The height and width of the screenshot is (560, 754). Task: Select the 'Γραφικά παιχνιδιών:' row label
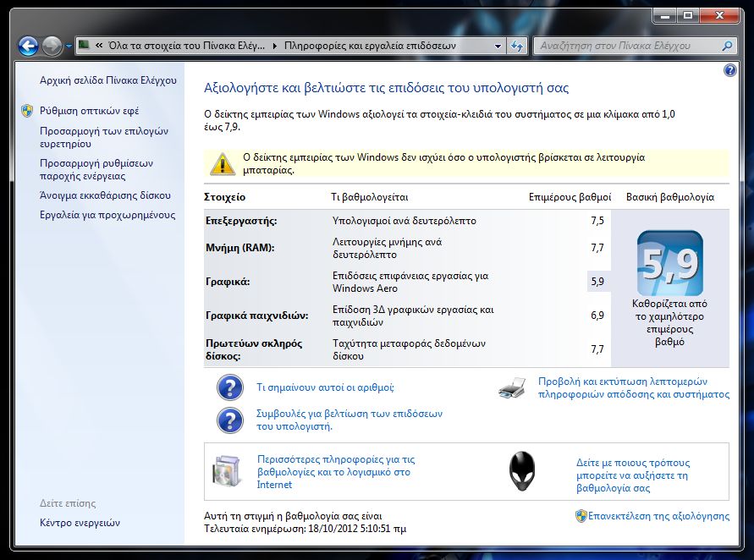click(256, 316)
